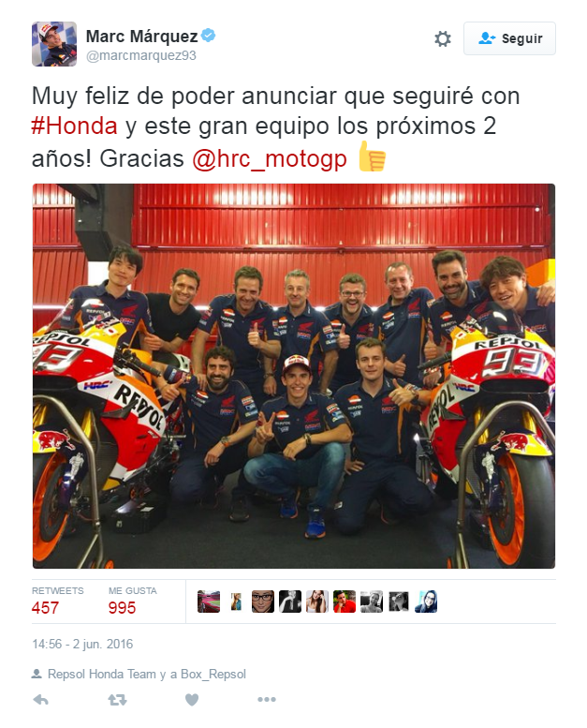
Task: Open the @hrc_motogp mention link
Action: 270,158
